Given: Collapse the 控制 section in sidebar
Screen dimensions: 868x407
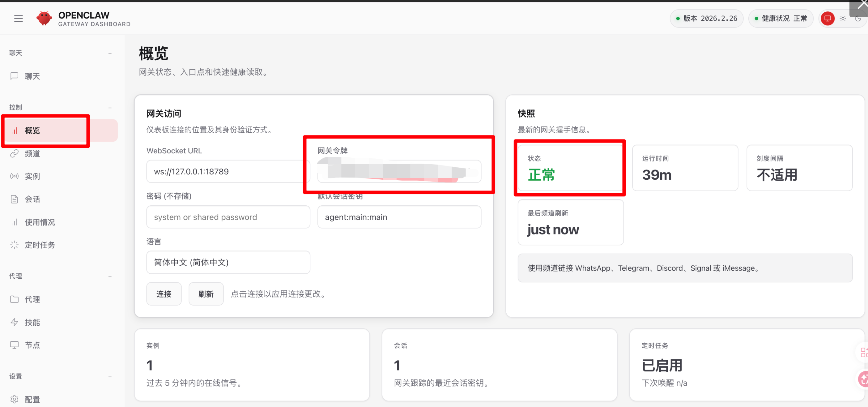Looking at the screenshot, I should [x=110, y=107].
